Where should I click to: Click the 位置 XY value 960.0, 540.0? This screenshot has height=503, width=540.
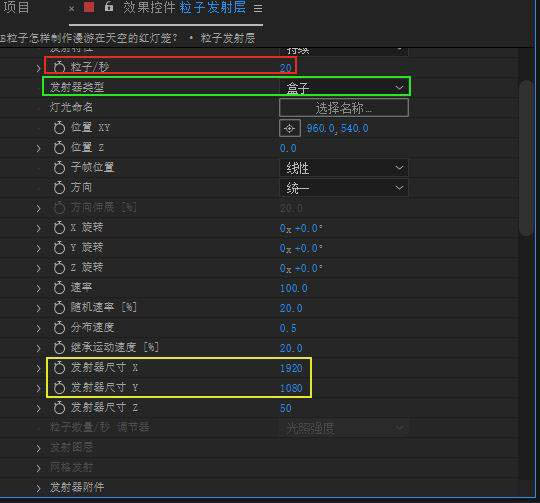pos(338,128)
